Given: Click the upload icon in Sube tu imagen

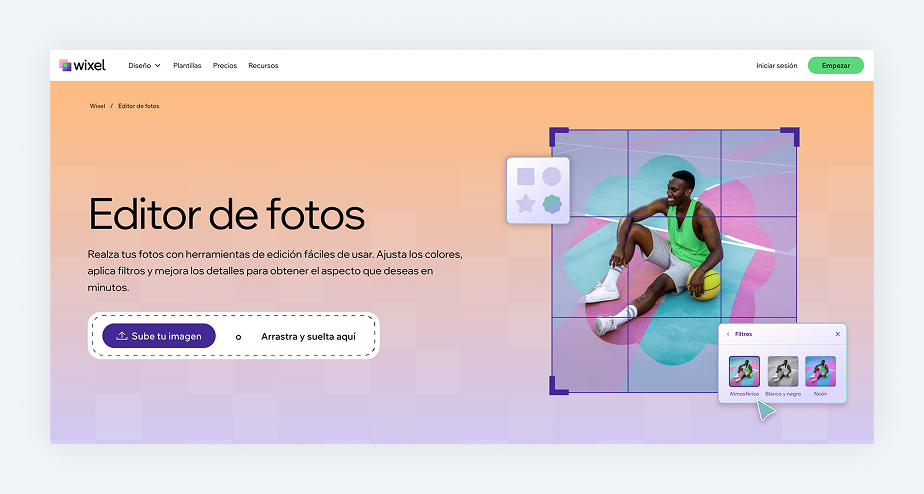Looking at the screenshot, I should pyautogui.click(x=121, y=335).
